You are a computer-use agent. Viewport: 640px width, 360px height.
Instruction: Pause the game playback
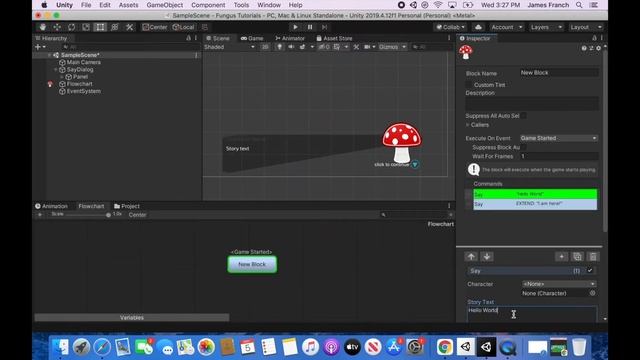click(x=310, y=27)
